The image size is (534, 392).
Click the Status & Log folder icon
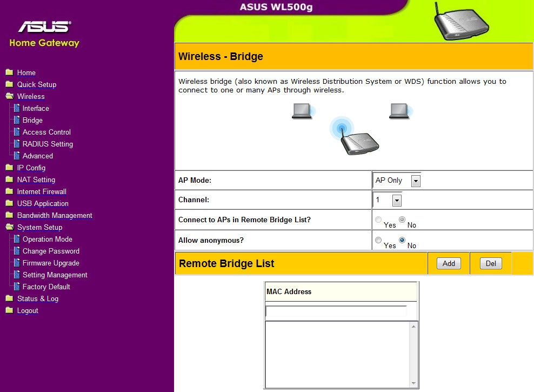(x=9, y=298)
